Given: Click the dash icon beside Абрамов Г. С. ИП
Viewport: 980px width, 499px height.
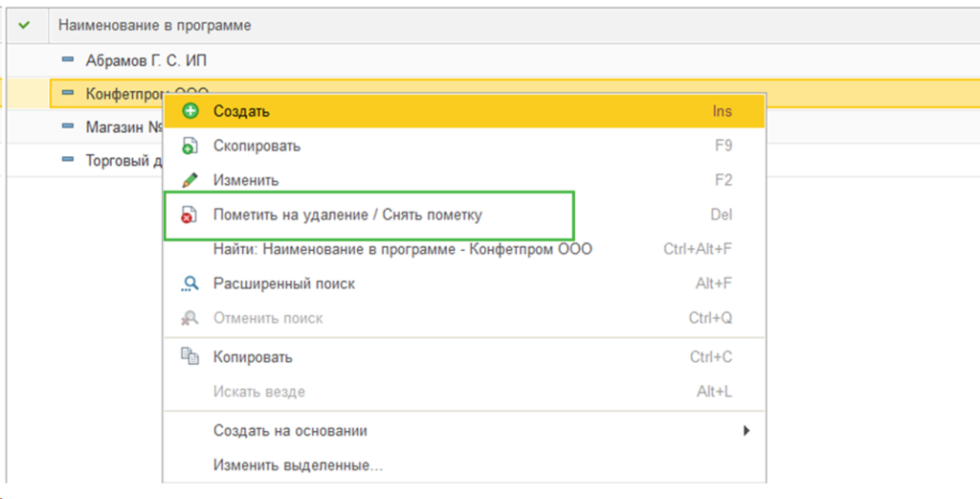Looking at the screenshot, I should coord(68,59).
